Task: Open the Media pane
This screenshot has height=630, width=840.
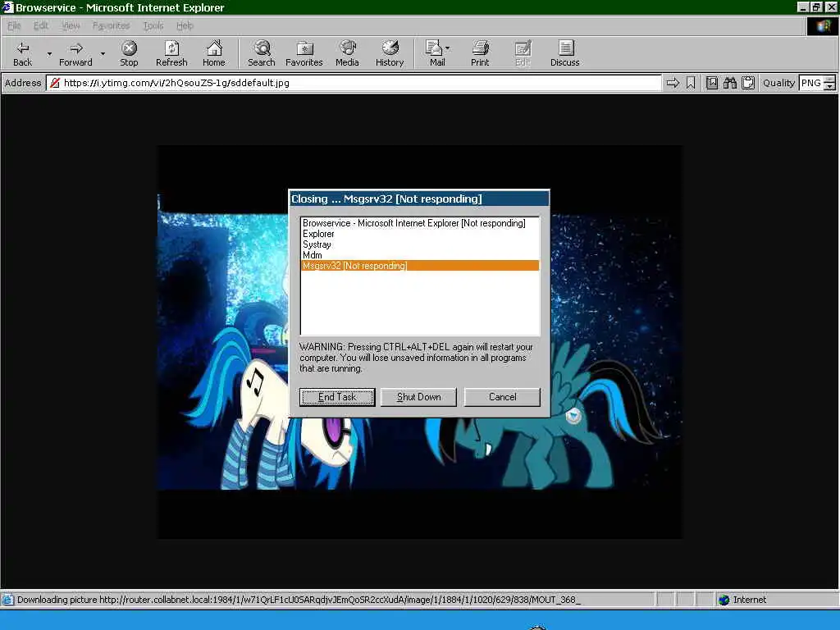Action: coord(347,53)
